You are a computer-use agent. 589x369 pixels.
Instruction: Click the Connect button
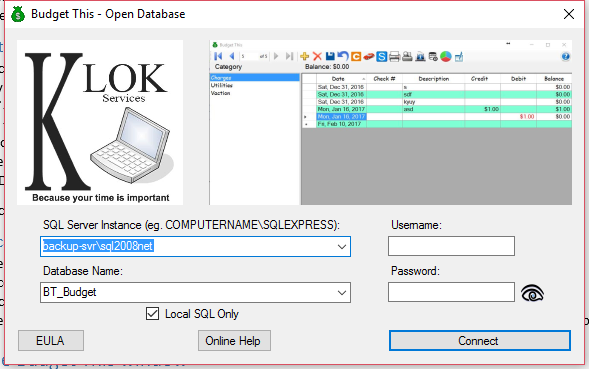click(x=480, y=341)
